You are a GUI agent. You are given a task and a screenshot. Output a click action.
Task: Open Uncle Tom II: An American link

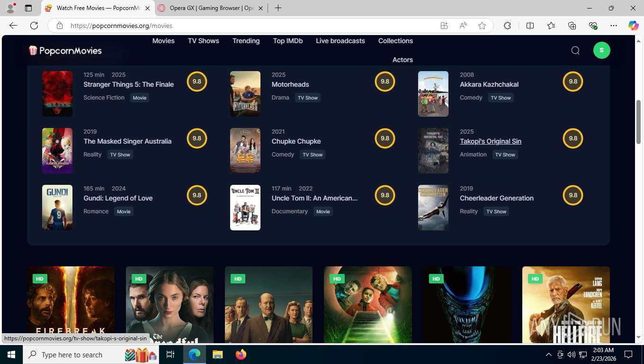click(x=314, y=198)
